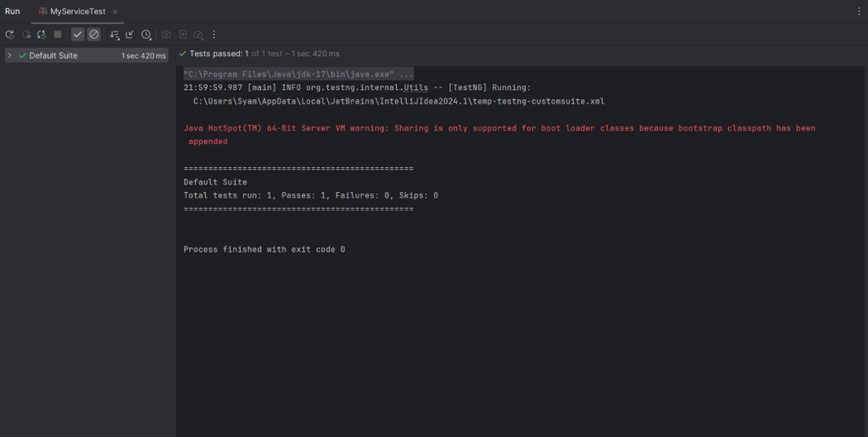The width and height of the screenshot is (868, 437).
Task: Click the Collapse All icon
Action: [x=130, y=35]
